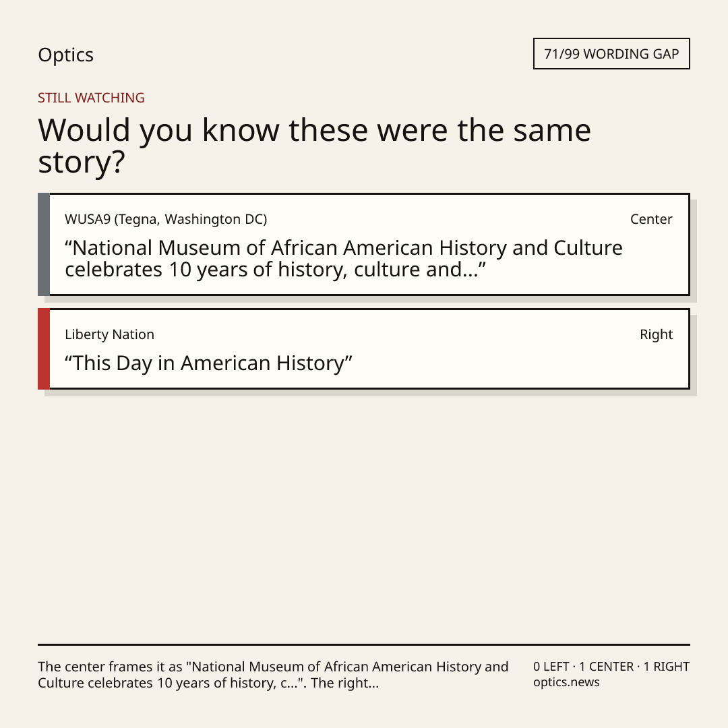Click the word story? in the headline
This screenshot has height=728, width=728.
(82, 162)
